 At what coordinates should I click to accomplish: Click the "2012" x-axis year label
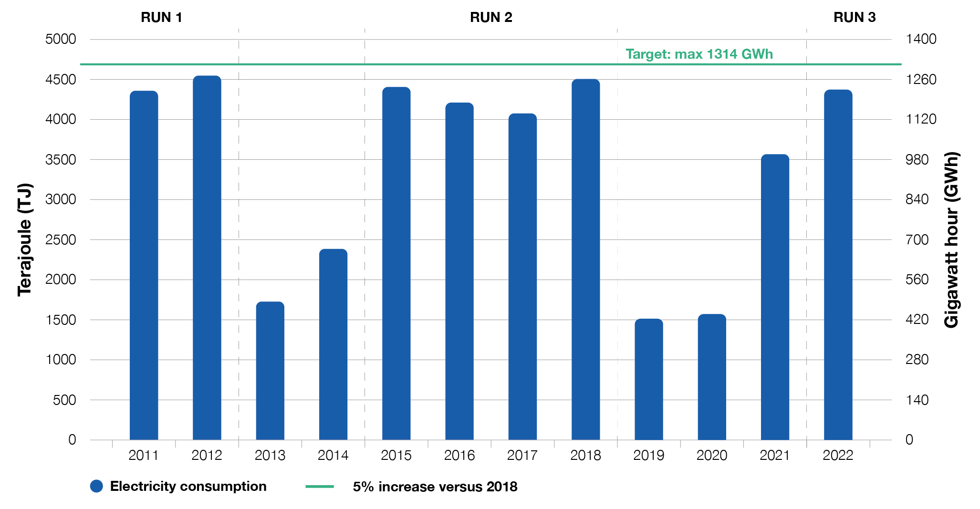coord(207,455)
